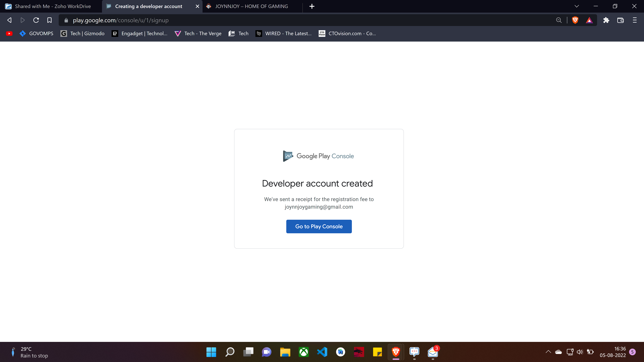This screenshot has width=644, height=362.
Task: Open WIRED - The Latest bookmark
Action: click(283, 34)
